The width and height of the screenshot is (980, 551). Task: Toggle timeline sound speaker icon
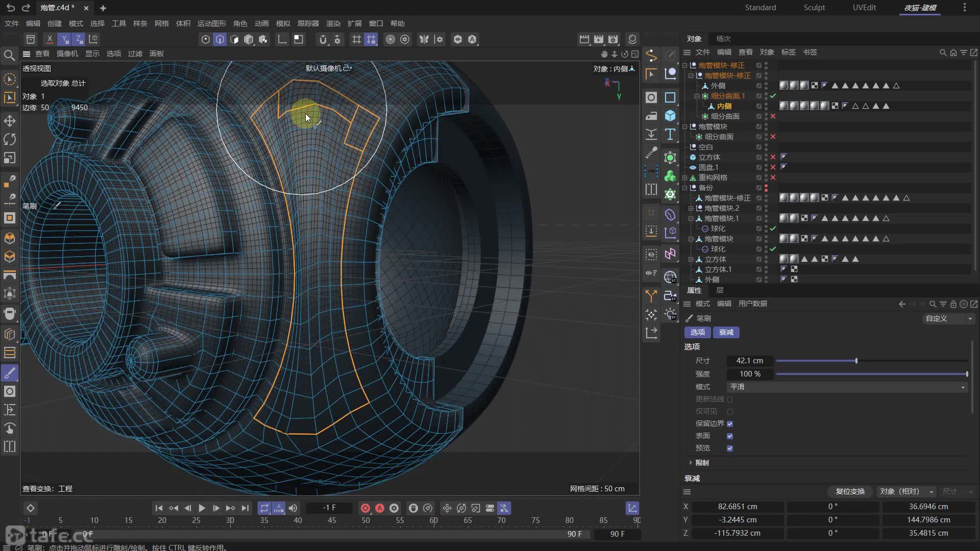pos(293,508)
